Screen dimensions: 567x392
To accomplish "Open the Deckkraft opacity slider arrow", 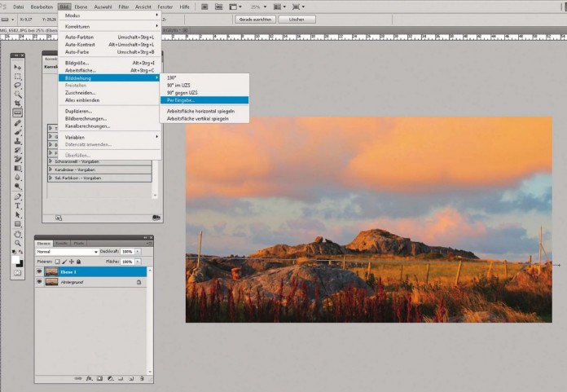I will 138,252.
